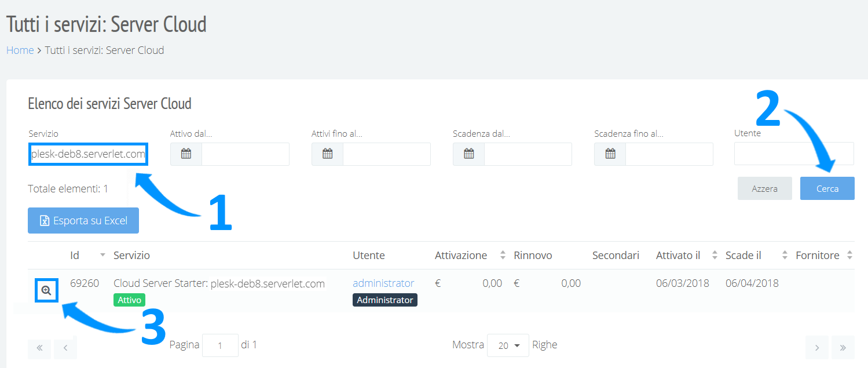
Task: Click the Azzera reset button
Action: pos(764,188)
